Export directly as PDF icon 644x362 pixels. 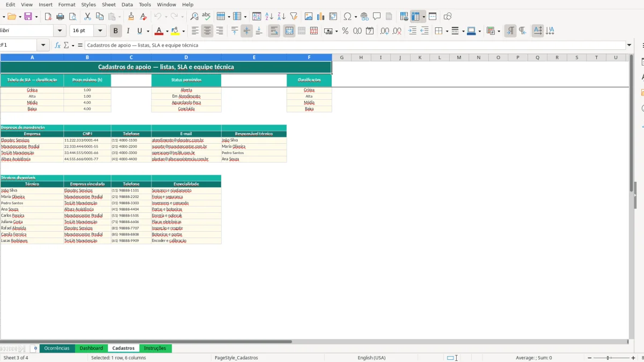[x=47, y=17]
